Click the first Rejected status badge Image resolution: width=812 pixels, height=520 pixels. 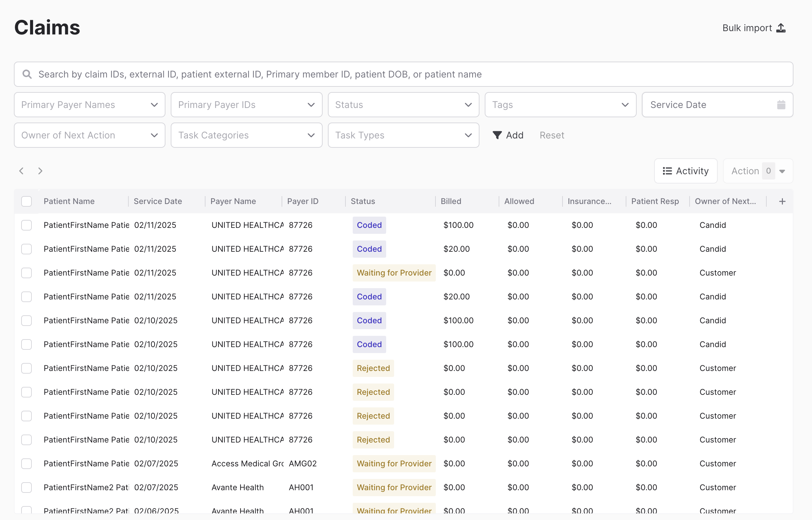tap(373, 368)
